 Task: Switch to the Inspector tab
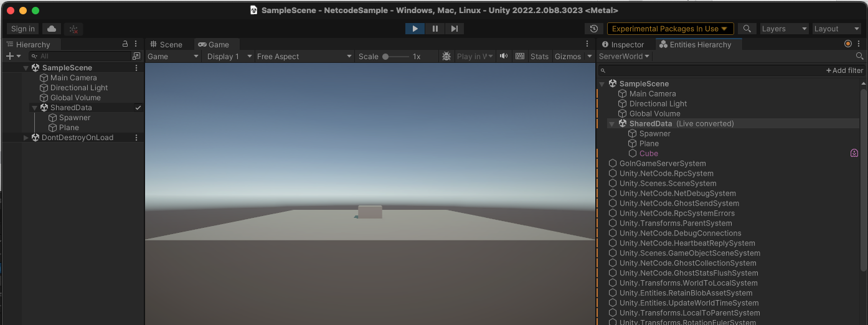[x=623, y=44]
